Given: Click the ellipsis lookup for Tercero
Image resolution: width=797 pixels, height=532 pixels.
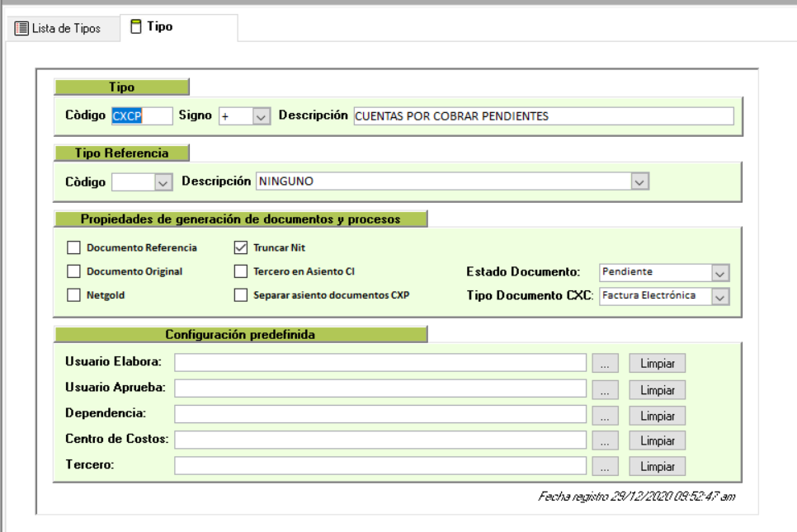Looking at the screenshot, I should click(605, 467).
